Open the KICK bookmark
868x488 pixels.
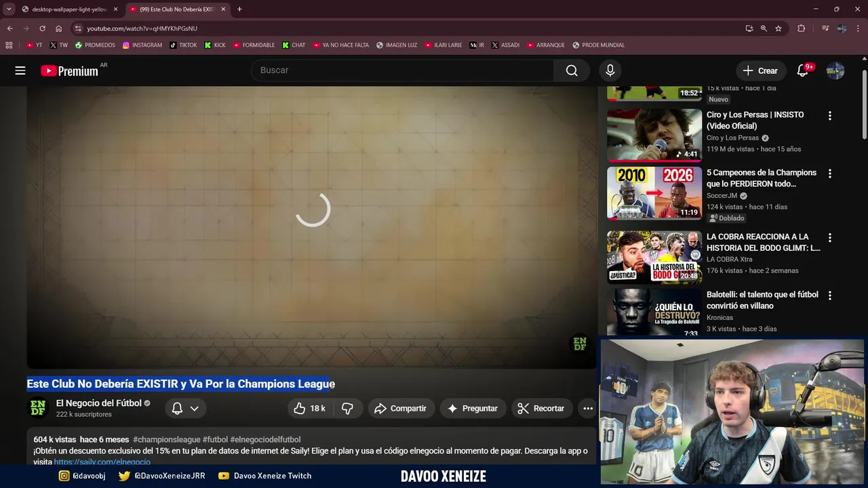(215, 45)
